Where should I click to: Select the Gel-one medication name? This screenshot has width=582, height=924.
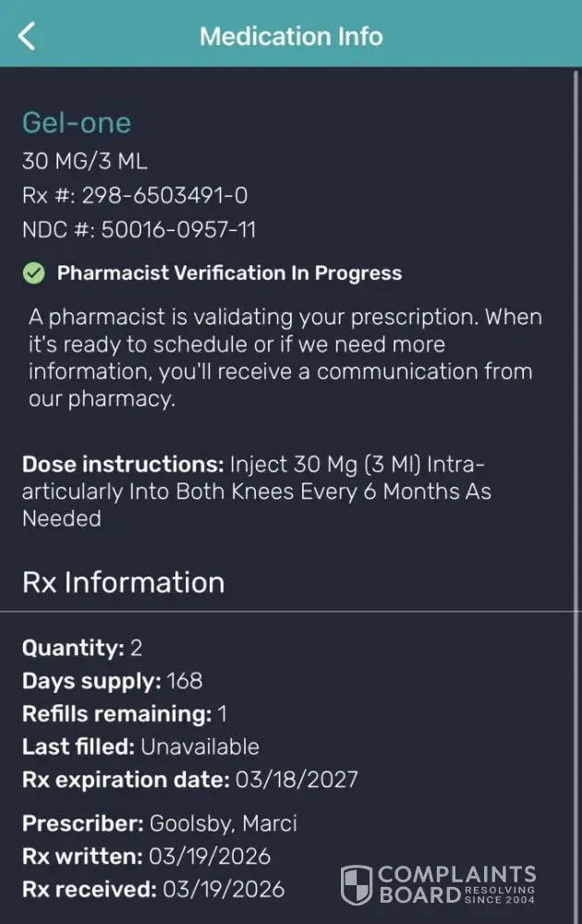click(x=77, y=123)
